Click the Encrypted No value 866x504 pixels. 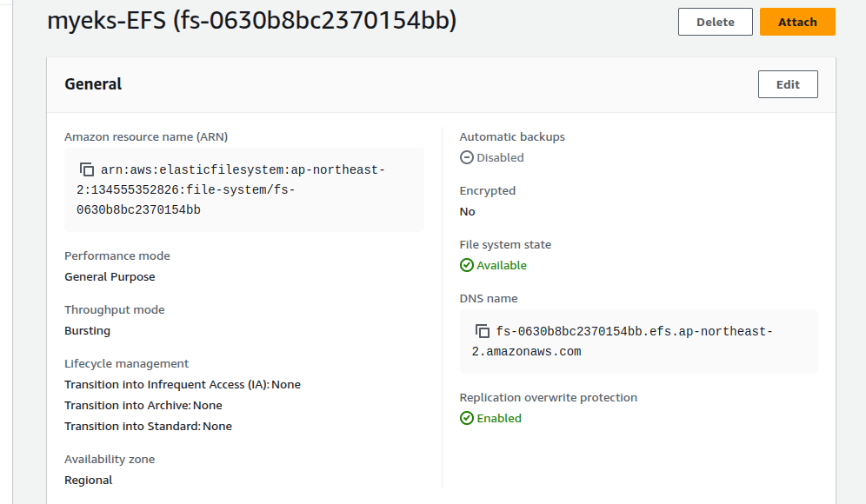[x=467, y=211]
